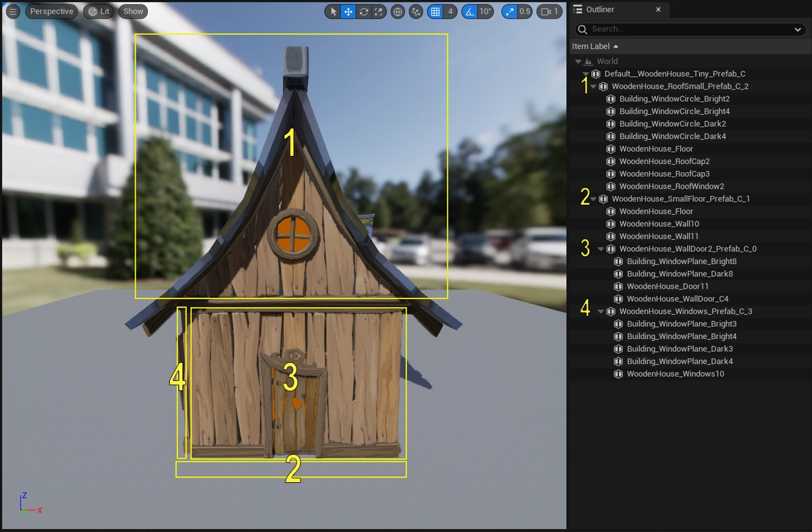Toggle grid snapping on or off
This screenshot has height=532, width=812.
coord(435,12)
